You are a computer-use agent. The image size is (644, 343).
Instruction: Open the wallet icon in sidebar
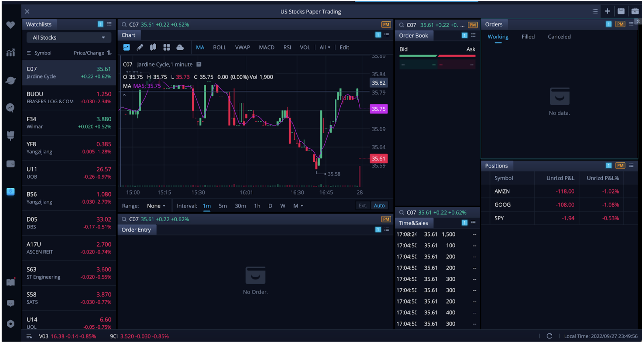point(11,164)
